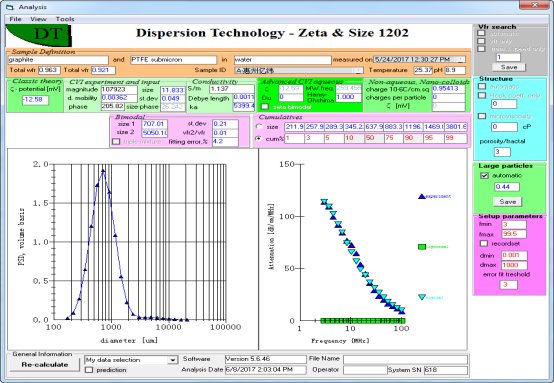Click Save in Large particles panel
Screen dimensions: 554x383
tap(507, 201)
